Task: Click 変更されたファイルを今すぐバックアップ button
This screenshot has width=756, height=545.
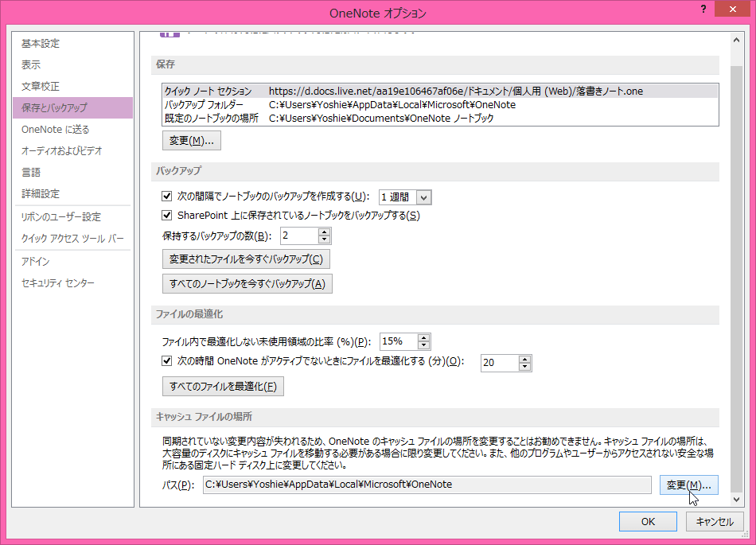Action: [x=246, y=259]
